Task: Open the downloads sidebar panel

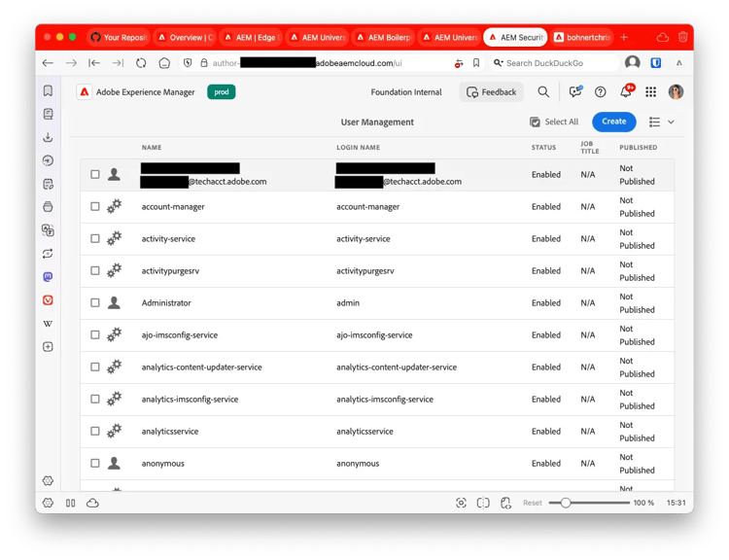Action: click(x=48, y=137)
